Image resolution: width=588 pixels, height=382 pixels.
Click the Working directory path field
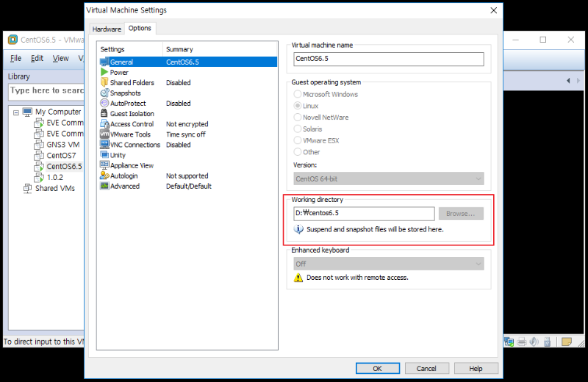tap(364, 213)
